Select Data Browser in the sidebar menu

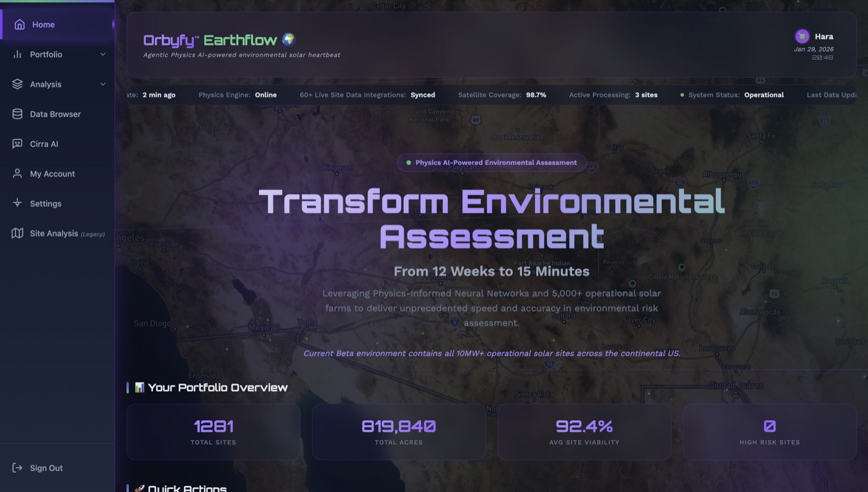coord(55,113)
